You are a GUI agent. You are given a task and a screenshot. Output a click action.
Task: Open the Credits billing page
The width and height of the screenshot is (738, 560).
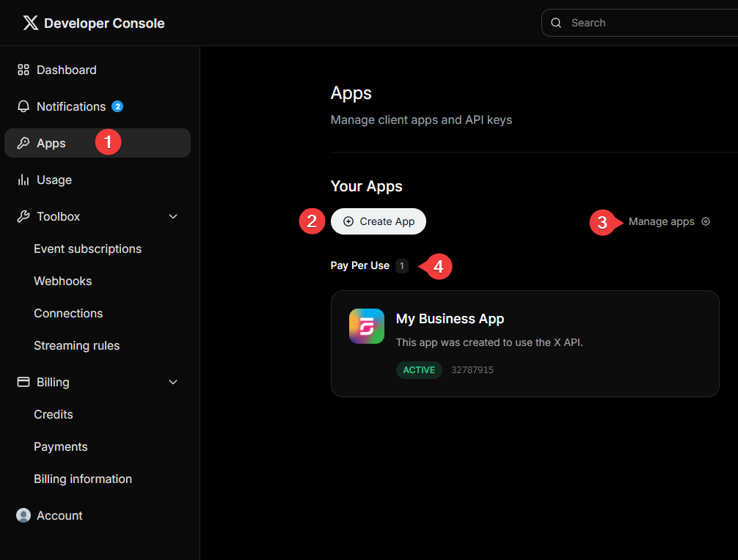click(53, 414)
